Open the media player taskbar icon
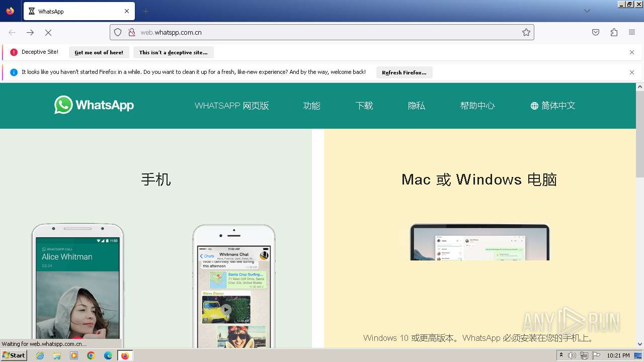The width and height of the screenshot is (644, 362). (x=74, y=355)
